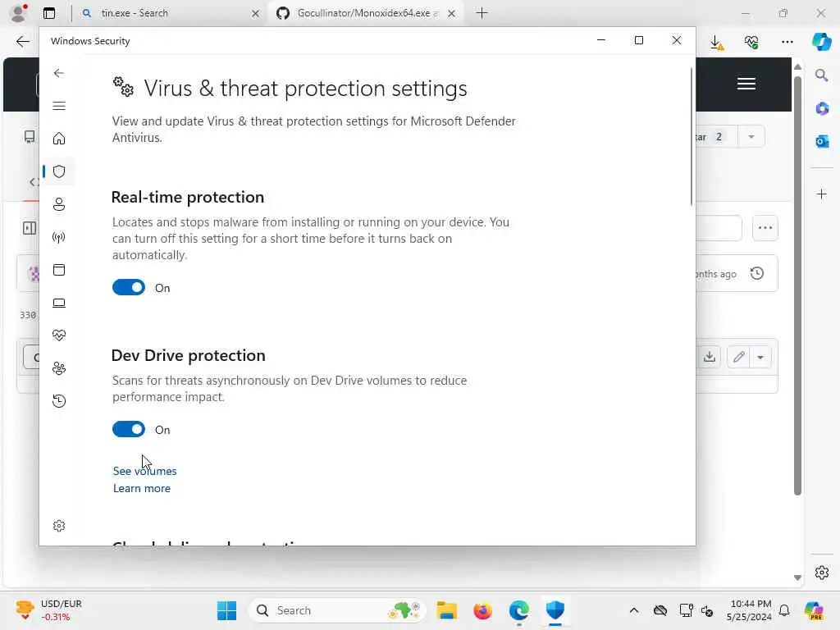Viewport: 840px width, 630px height.
Task: Open the USD/EUR widget
Action: coord(49,610)
